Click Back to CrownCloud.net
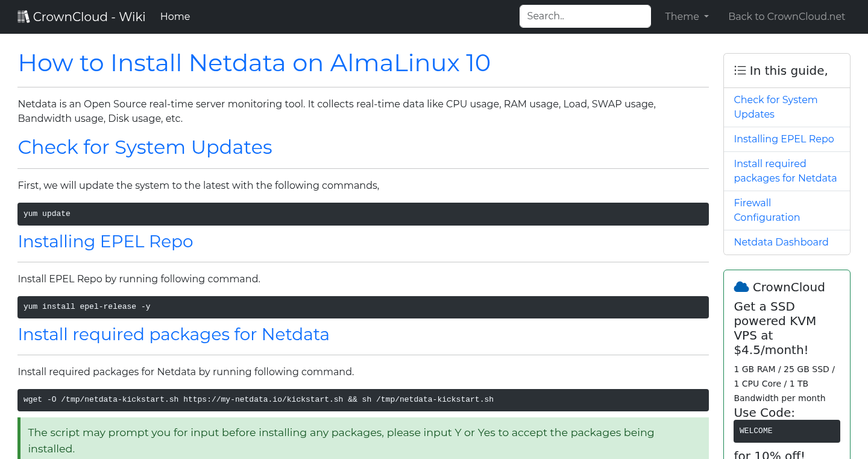Screen dimensions: 868x459 pos(787,16)
